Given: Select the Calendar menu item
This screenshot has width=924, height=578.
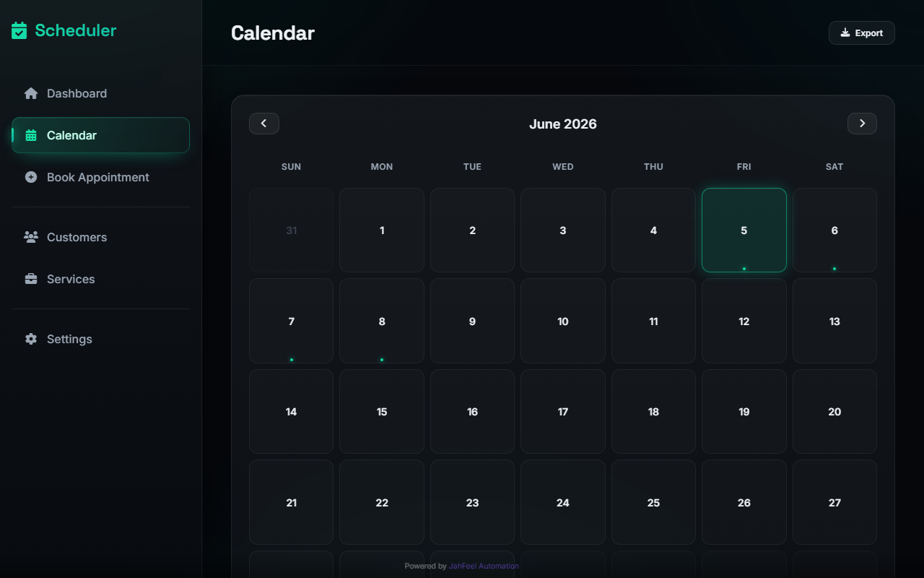Looking at the screenshot, I should 100,135.
